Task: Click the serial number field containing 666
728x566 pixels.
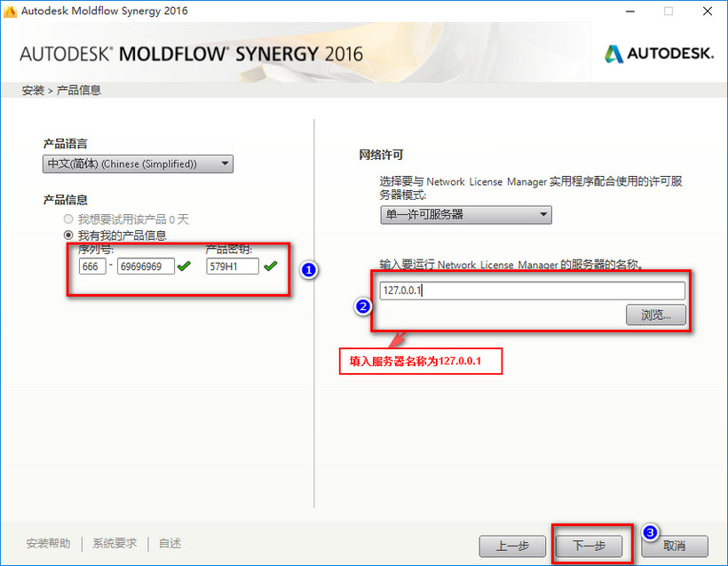Action: pyautogui.click(x=92, y=265)
